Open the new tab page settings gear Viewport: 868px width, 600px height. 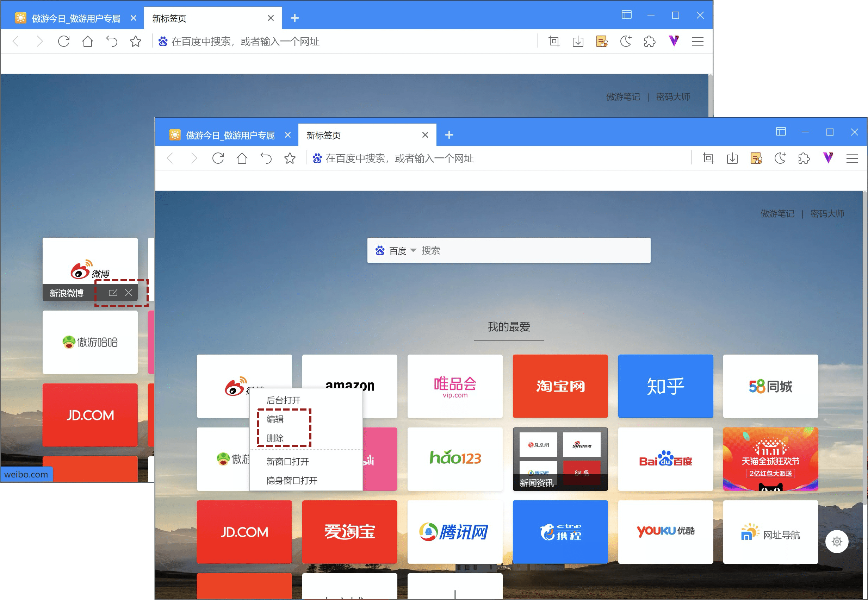pyautogui.click(x=837, y=541)
